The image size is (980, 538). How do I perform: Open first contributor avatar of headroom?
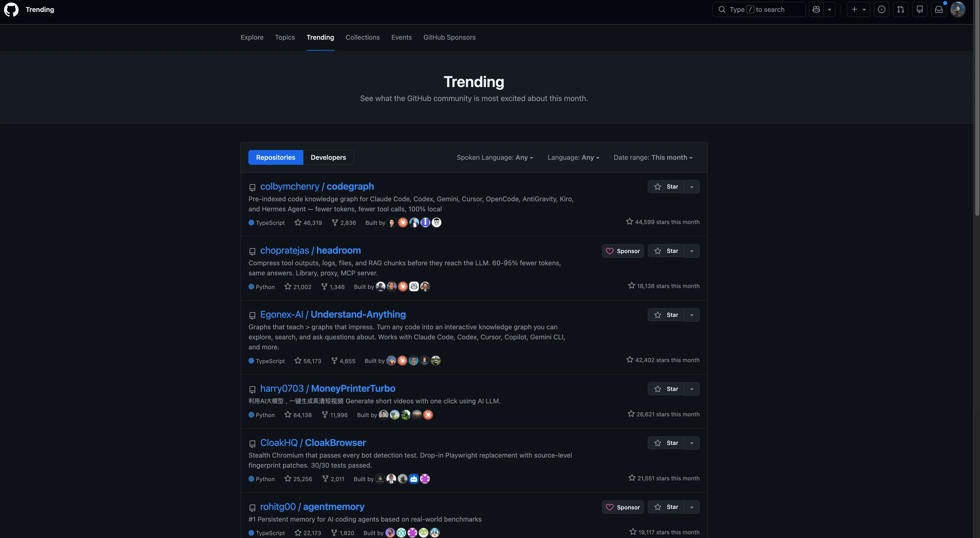(380, 286)
